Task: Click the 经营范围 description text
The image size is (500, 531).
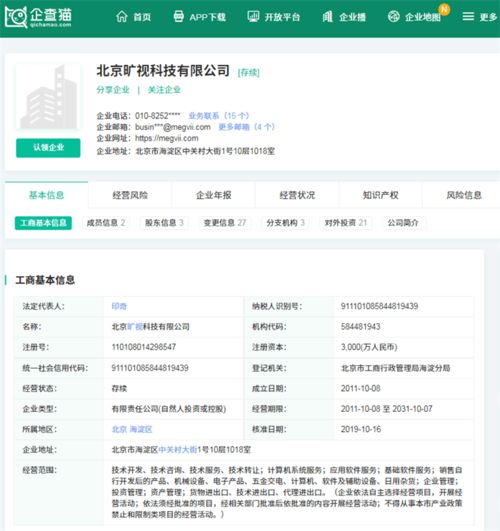Action: (287, 492)
